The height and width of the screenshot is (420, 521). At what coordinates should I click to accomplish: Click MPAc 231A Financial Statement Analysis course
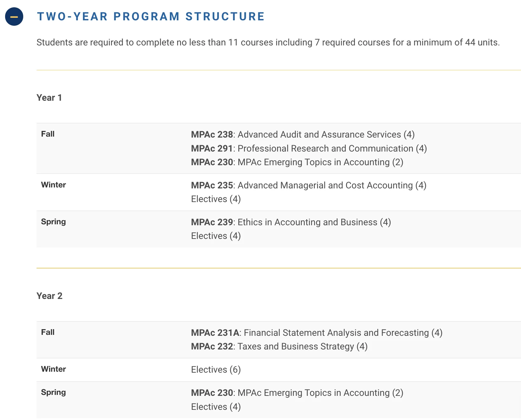316,333
